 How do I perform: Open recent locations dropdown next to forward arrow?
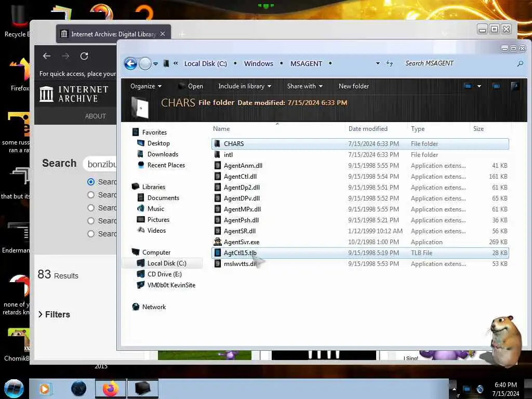155,64
